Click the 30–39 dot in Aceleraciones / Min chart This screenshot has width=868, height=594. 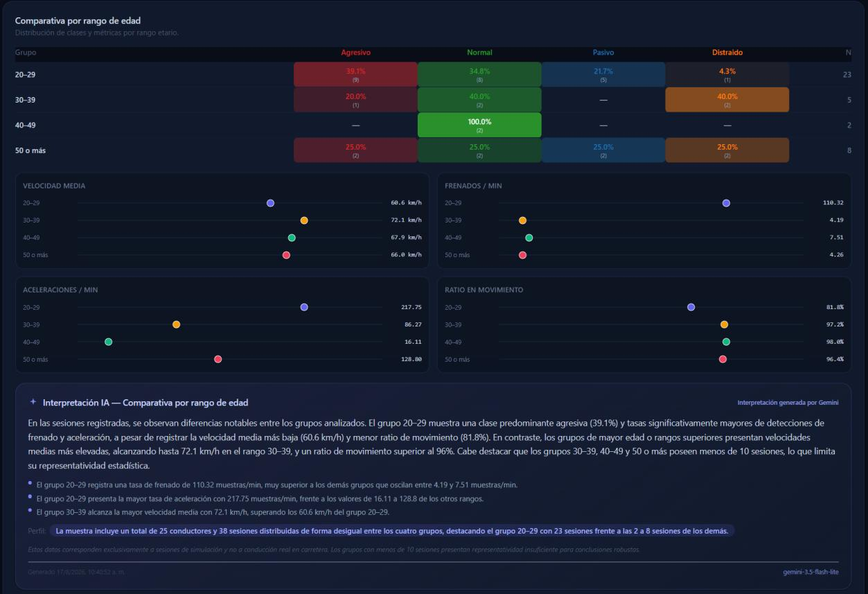pos(176,324)
